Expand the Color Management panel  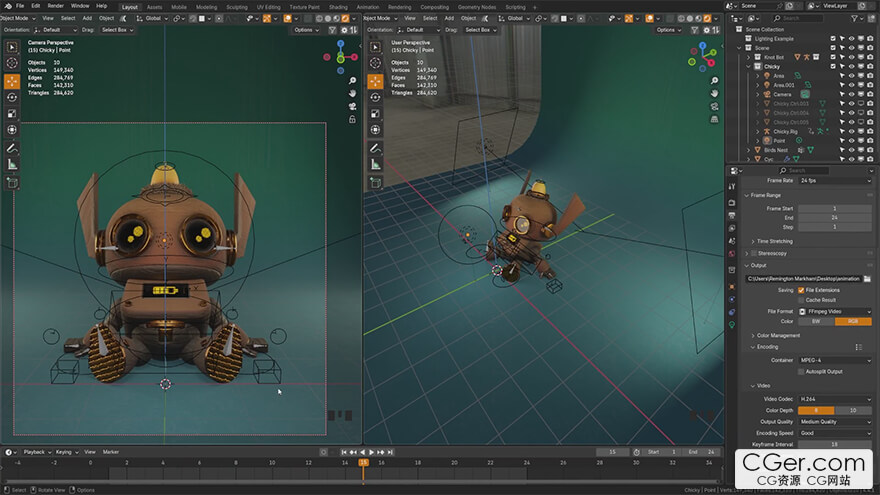[x=777, y=335]
